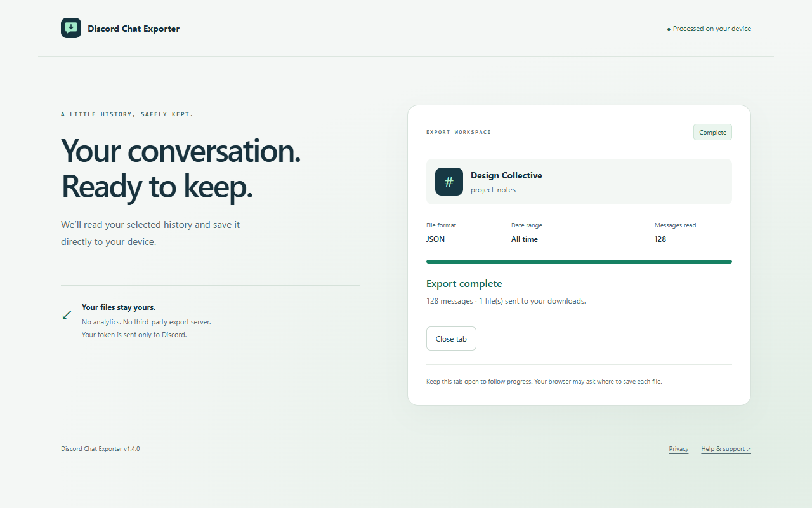Click the All time date range value
The width and height of the screenshot is (812, 508).
(x=525, y=239)
